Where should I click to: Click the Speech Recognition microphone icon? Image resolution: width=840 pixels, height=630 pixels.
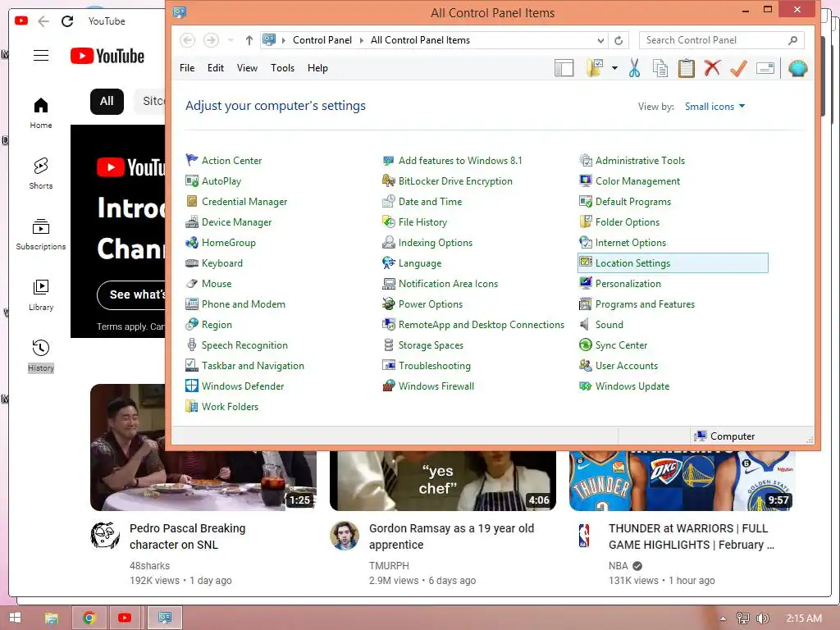[192, 345]
